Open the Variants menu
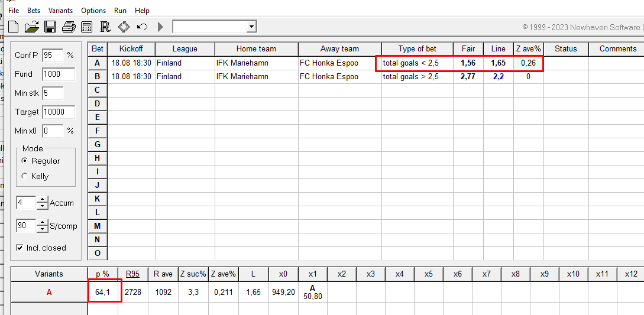 [60, 11]
